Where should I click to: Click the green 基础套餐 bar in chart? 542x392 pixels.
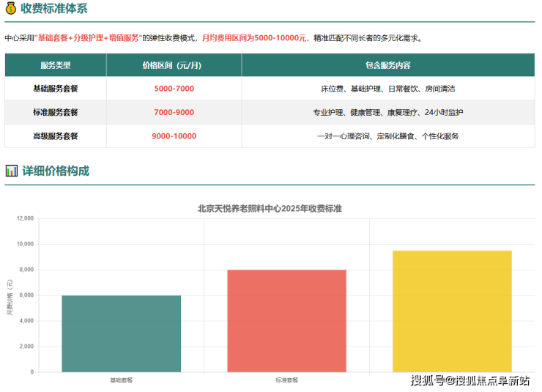pyautogui.click(x=121, y=333)
